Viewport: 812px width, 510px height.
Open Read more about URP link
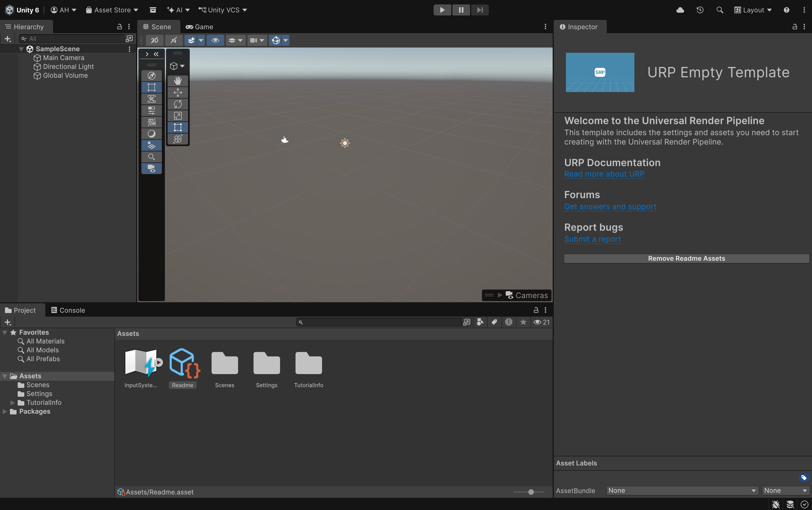pyautogui.click(x=604, y=174)
